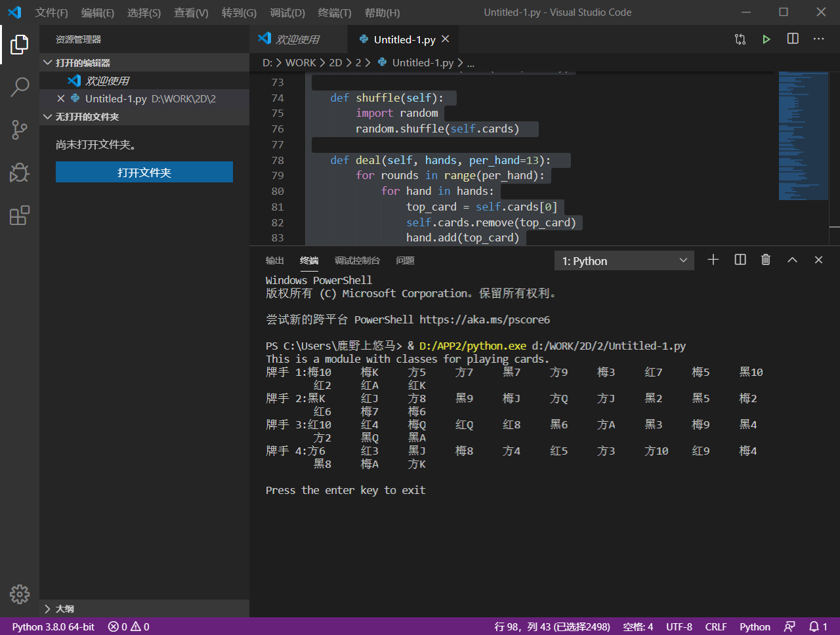Viewport: 840px width, 635px height.
Task: Switch to the 欢迎使用 editor tab
Action: 297,39
